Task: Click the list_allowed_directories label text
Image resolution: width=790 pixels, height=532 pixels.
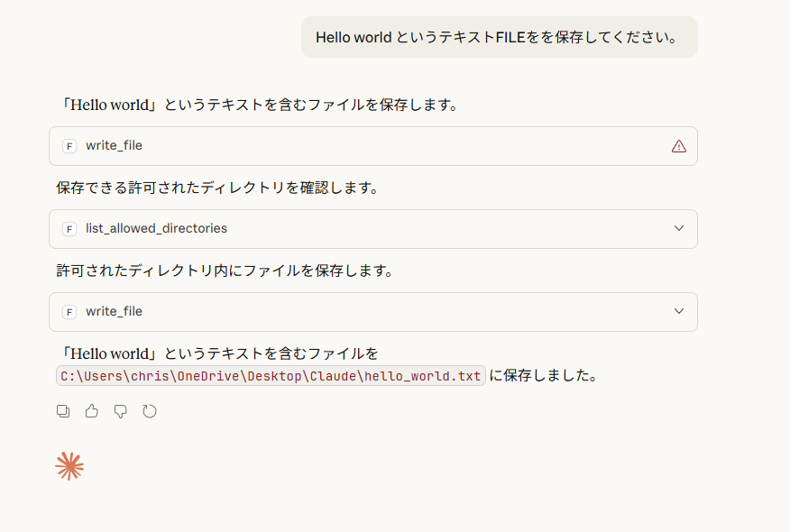Action: [x=156, y=229]
